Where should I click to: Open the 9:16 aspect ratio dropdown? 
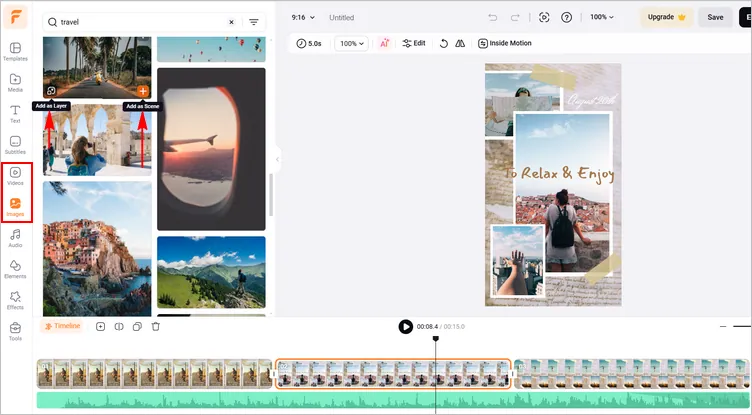303,17
